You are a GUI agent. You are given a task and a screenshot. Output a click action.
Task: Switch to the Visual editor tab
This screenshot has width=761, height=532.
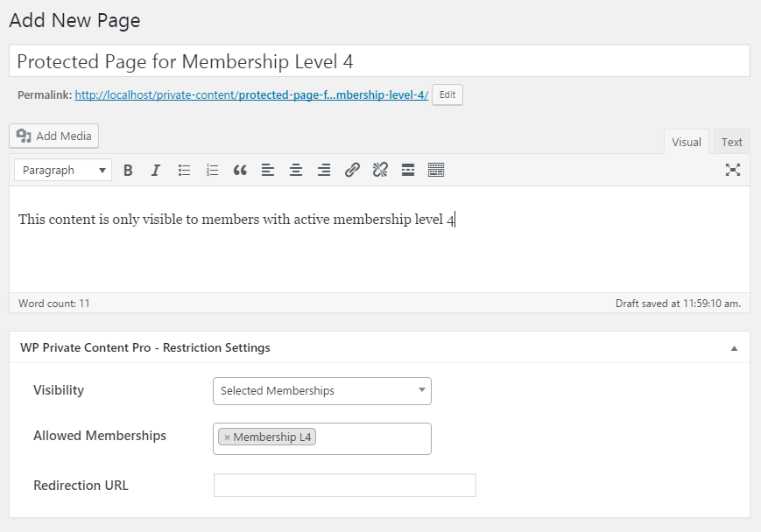pos(687,142)
